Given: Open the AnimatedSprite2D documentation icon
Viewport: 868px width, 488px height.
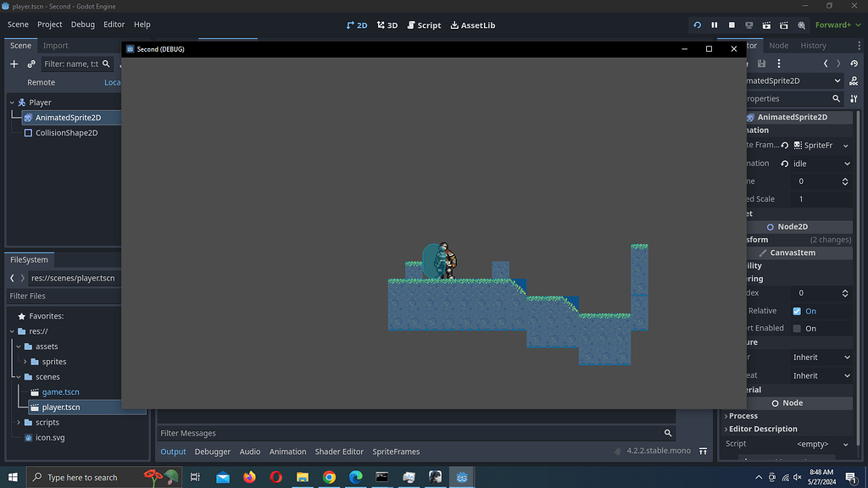Looking at the screenshot, I should click(854, 80).
